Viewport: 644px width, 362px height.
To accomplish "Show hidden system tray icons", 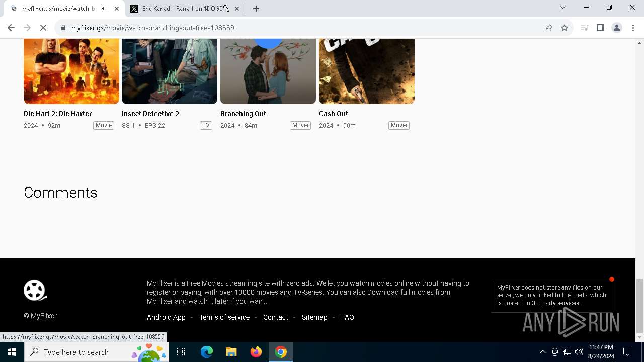I will click(x=542, y=352).
